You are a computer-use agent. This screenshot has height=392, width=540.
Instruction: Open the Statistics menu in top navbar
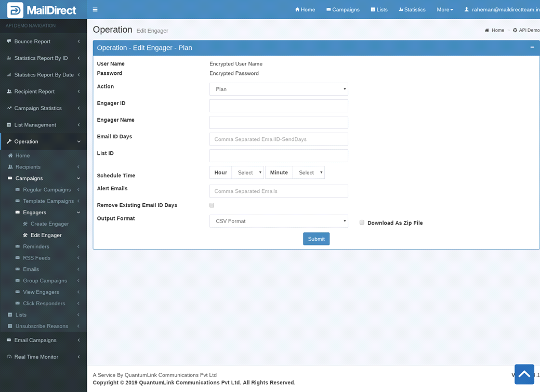pyautogui.click(x=412, y=9)
